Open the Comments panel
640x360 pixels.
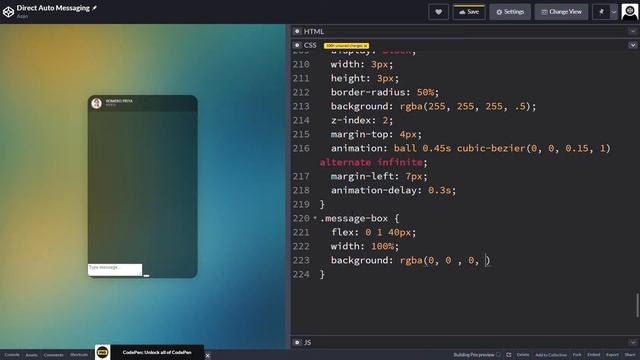(x=53, y=355)
